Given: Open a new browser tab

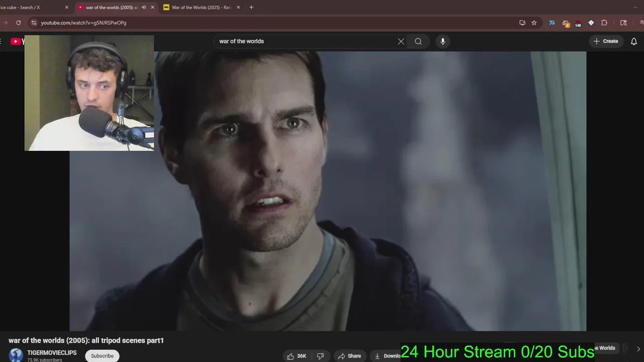Looking at the screenshot, I should [252, 8].
